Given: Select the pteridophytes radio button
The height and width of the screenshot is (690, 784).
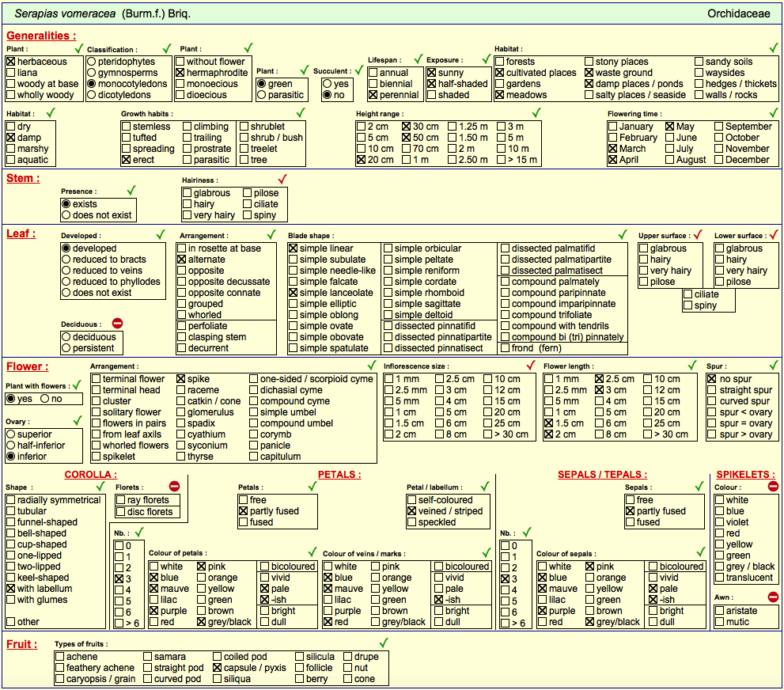Looking at the screenshot, I should coord(92,62).
